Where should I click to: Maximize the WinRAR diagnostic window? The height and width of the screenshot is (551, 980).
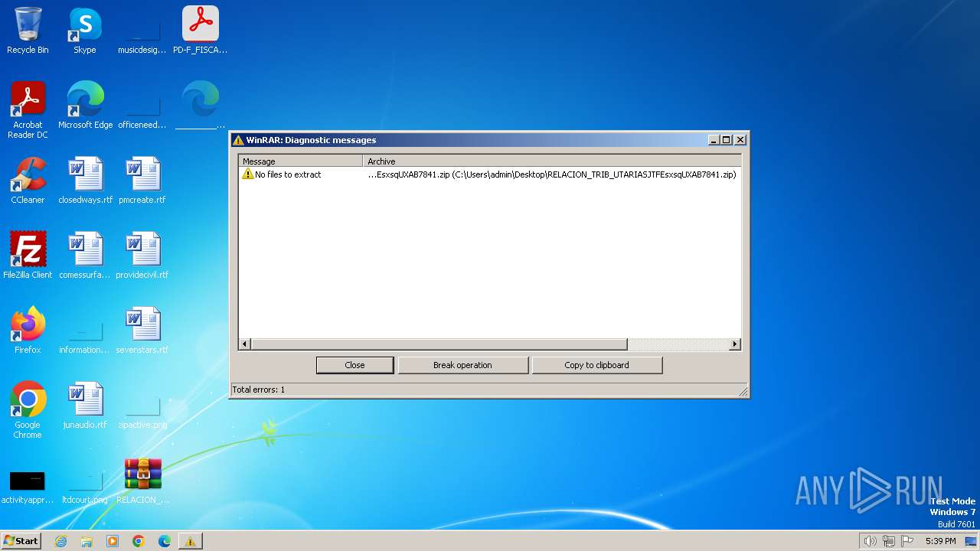click(x=727, y=140)
